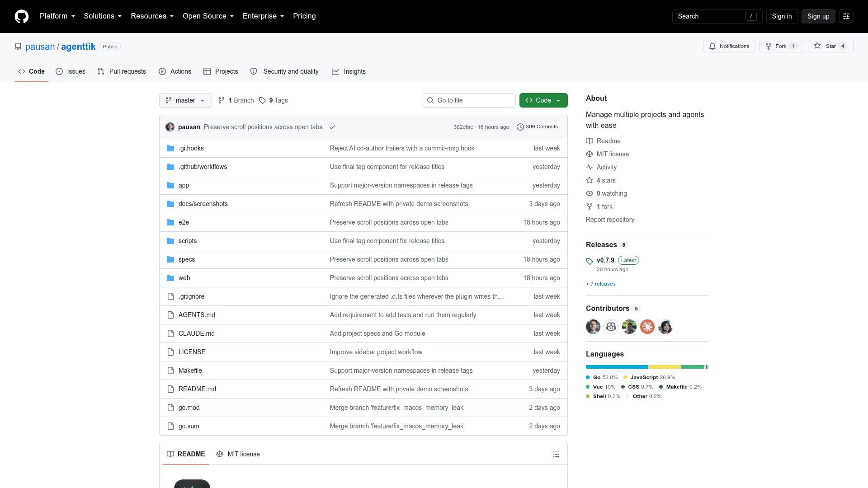Expand the Resources menu
The height and width of the screenshot is (488, 868).
[152, 16]
